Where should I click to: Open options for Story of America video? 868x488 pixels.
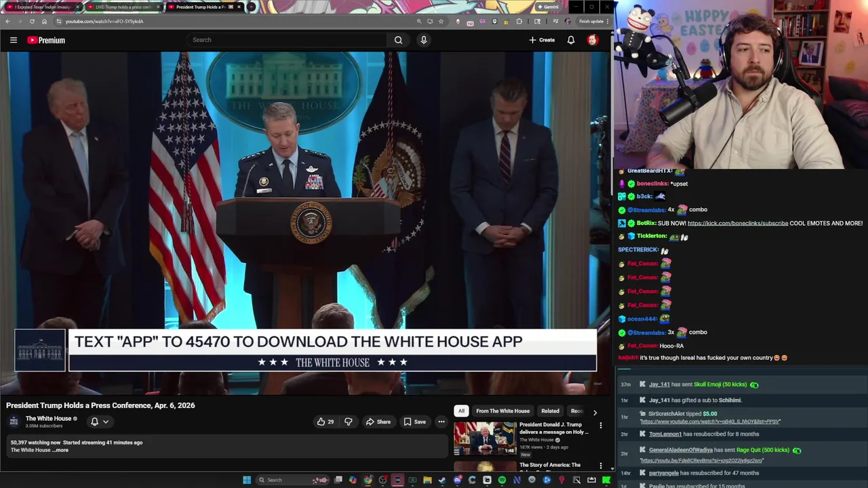pos(601,466)
